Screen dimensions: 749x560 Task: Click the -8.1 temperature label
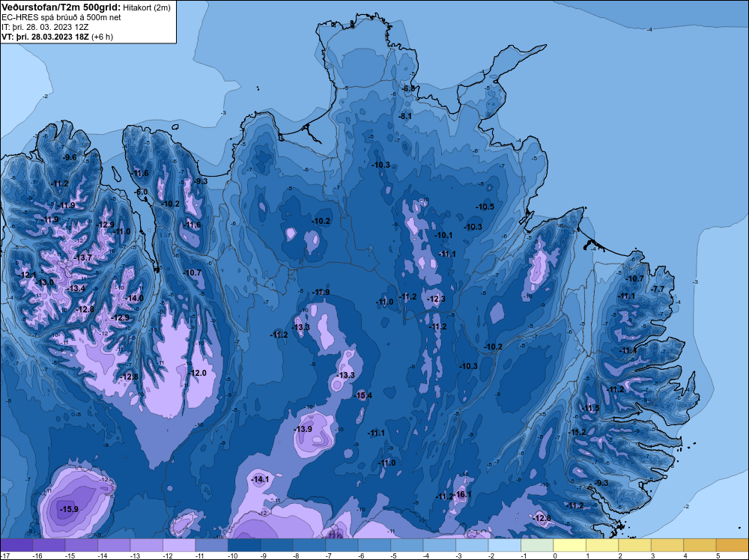405,116
